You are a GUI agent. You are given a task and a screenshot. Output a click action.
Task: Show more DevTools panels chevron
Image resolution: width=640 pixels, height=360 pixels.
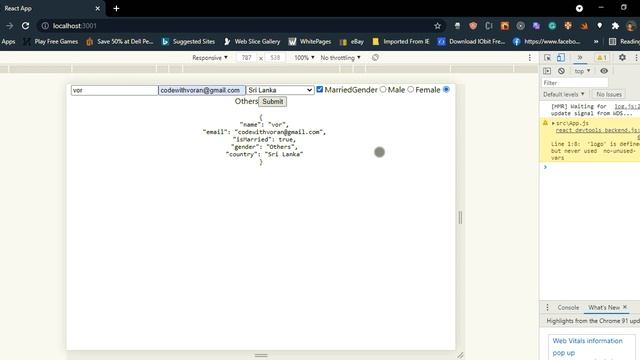pos(580,58)
